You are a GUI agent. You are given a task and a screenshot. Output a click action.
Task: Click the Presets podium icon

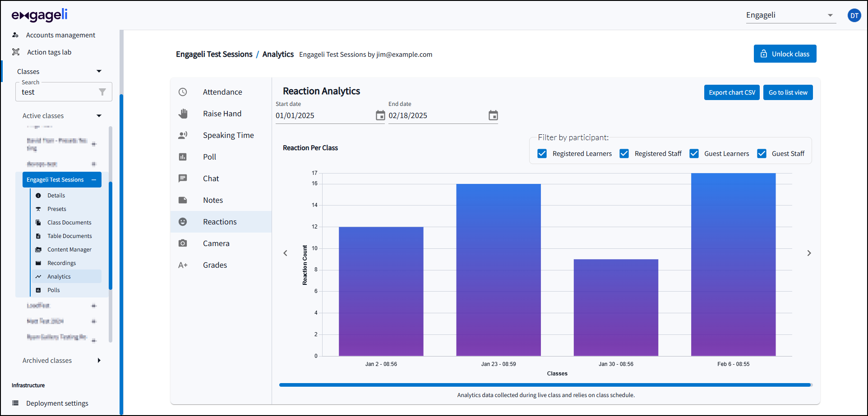pyautogui.click(x=38, y=209)
